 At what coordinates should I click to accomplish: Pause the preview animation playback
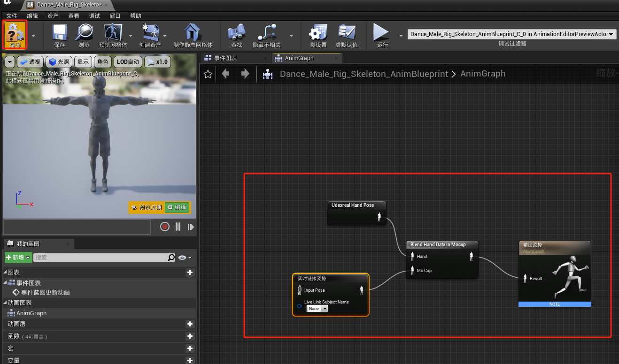tap(178, 227)
